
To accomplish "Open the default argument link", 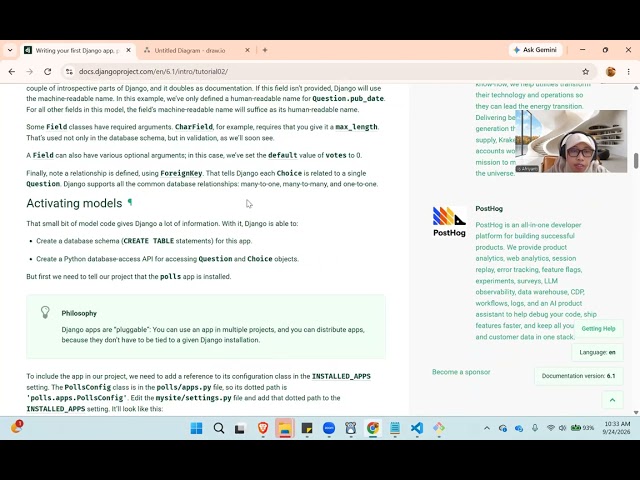I will point(282,155).
